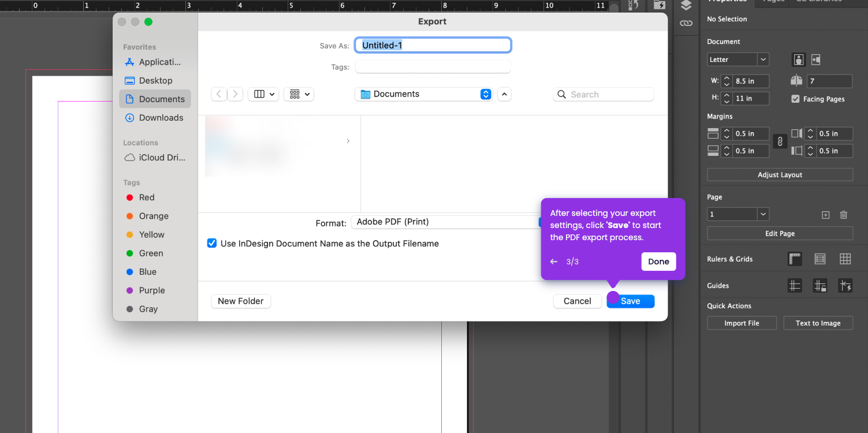Click bottom margin stepper arrows
Image resolution: width=868 pixels, height=433 pixels.
click(727, 151)
